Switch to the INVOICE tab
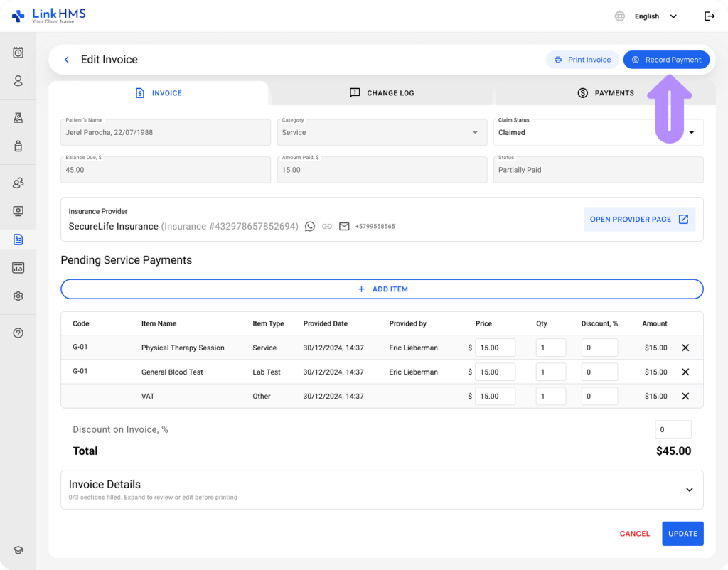728x570 pixels. tap(159, 93)
